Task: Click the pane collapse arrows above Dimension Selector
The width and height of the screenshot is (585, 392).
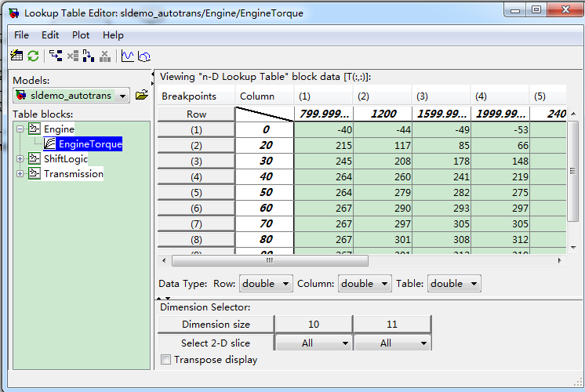Action: pos(163,298)
